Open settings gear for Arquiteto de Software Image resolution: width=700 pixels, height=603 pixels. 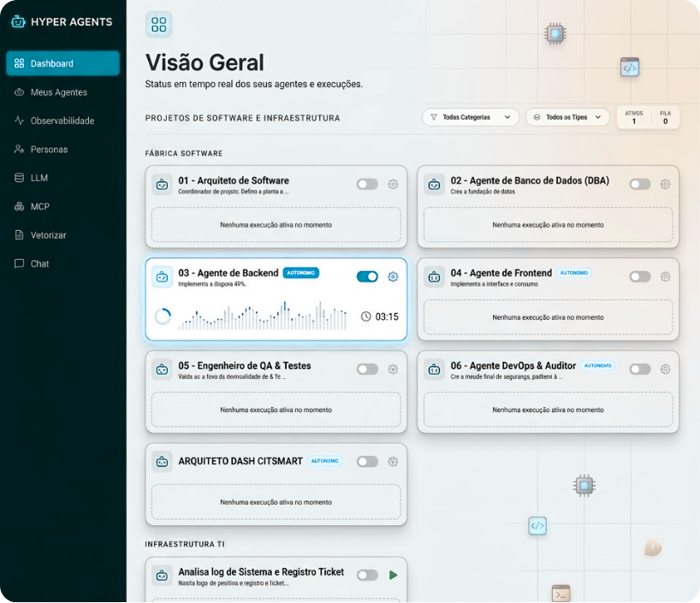point(393,184)
